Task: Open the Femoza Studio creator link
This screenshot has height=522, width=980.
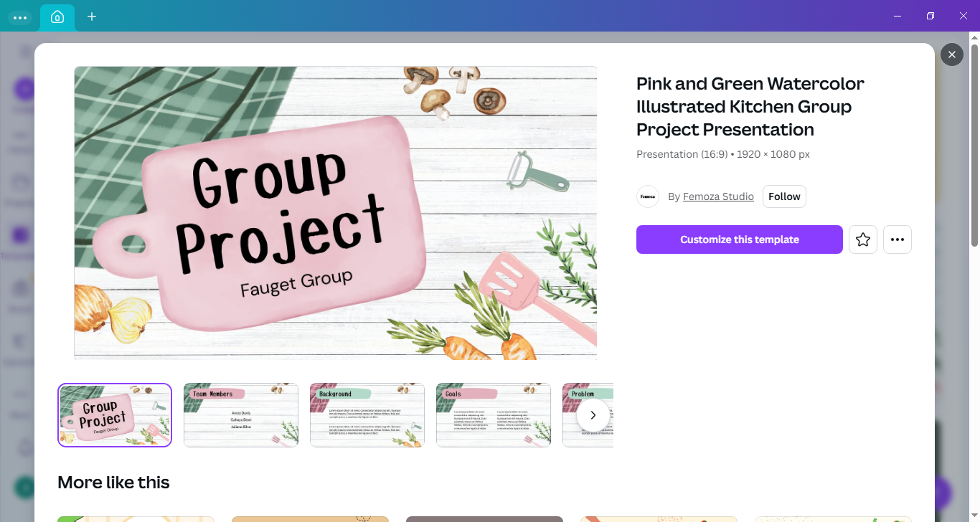Action: (718, 196)
